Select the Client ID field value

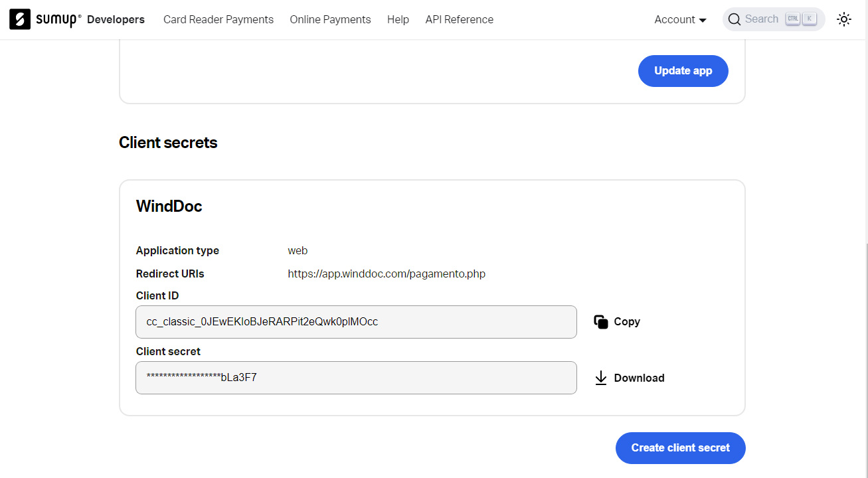coord(356,322)
